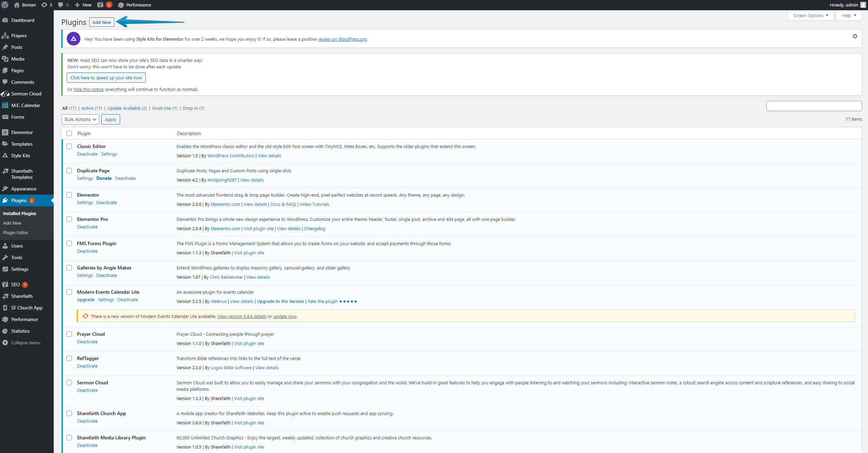The height and width of the screenshot is (453, 868).
Task: Open the New content menu in the admin bar
Action: tap(83, 5)
